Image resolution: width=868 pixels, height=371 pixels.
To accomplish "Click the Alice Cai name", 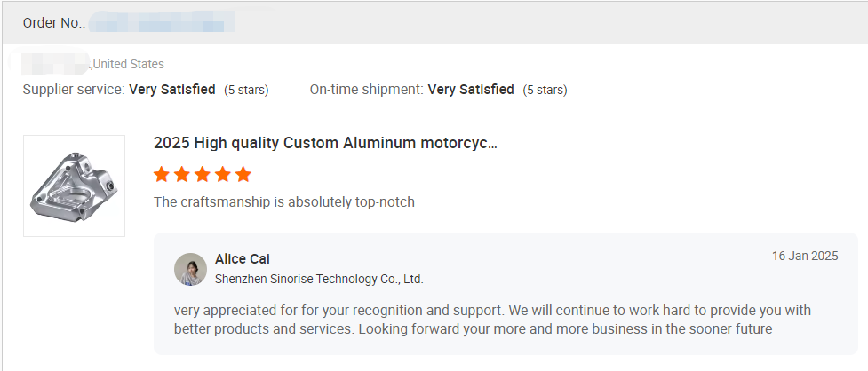I will point(243,259).
